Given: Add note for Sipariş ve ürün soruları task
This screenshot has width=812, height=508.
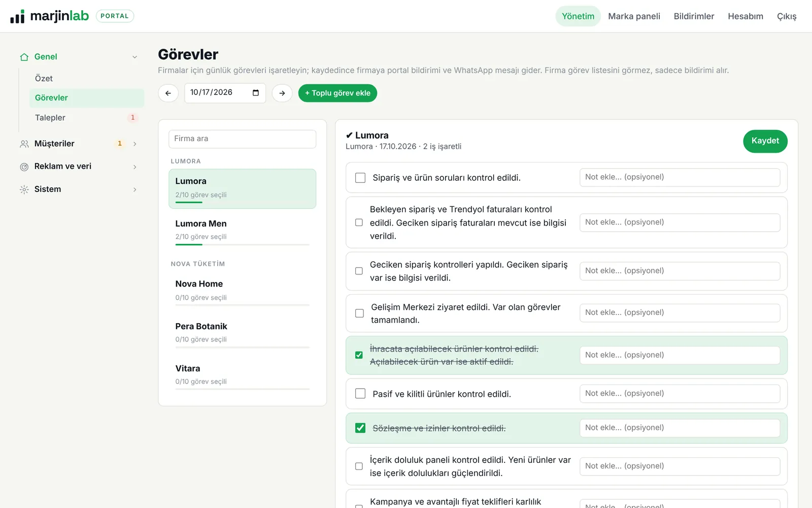Looking at the screenshot, I should (x=680, y=177).
